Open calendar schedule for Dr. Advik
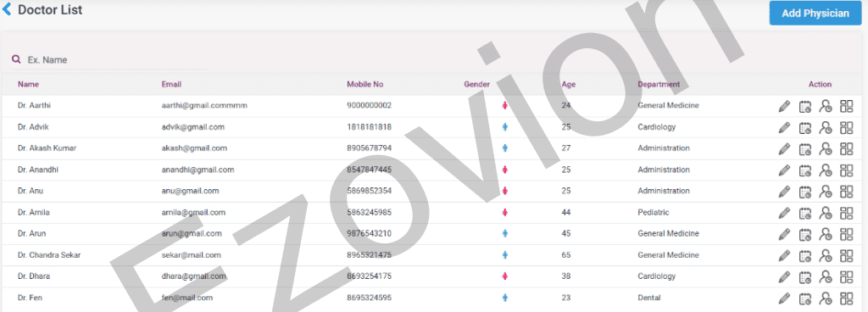Screen dimensions: 868x312 click(x=805, y=128)
